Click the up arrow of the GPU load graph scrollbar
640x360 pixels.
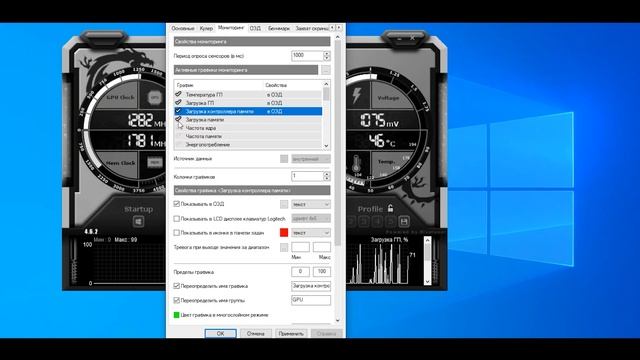pyautogui.click(x=427, y=240)
